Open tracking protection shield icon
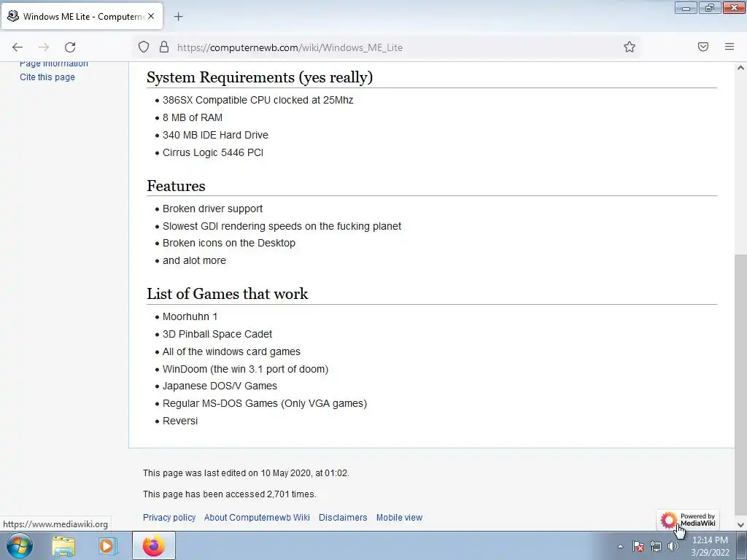This screenshot has width=747, height=560. [x=144, y=47]
